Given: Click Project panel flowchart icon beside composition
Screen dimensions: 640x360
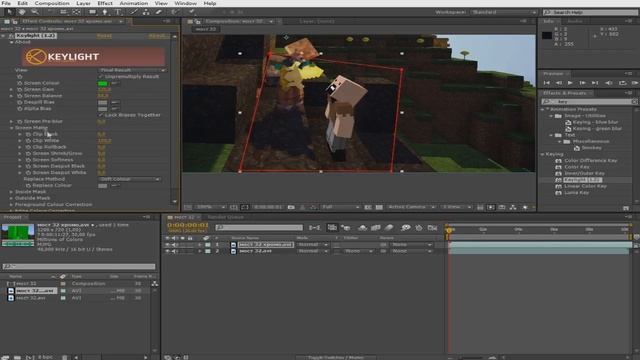Looking at the screenshot, I should click(x=155, y=284).
